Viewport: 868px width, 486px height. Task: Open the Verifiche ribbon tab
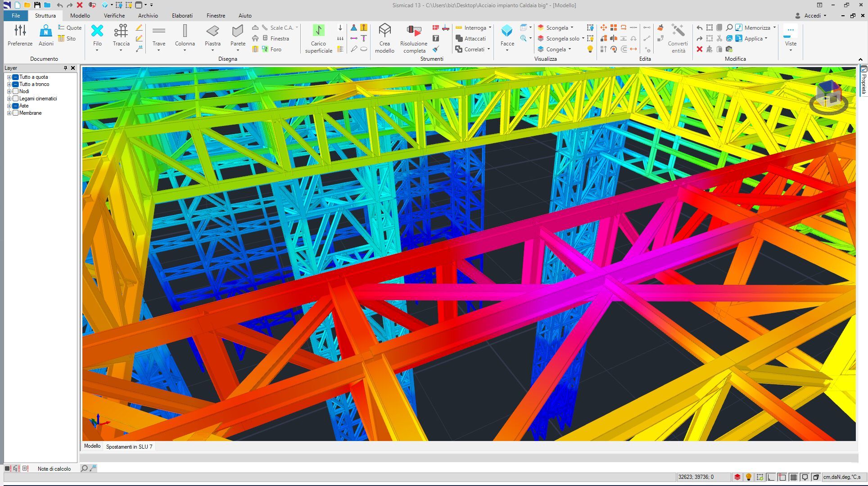point(114,15)
